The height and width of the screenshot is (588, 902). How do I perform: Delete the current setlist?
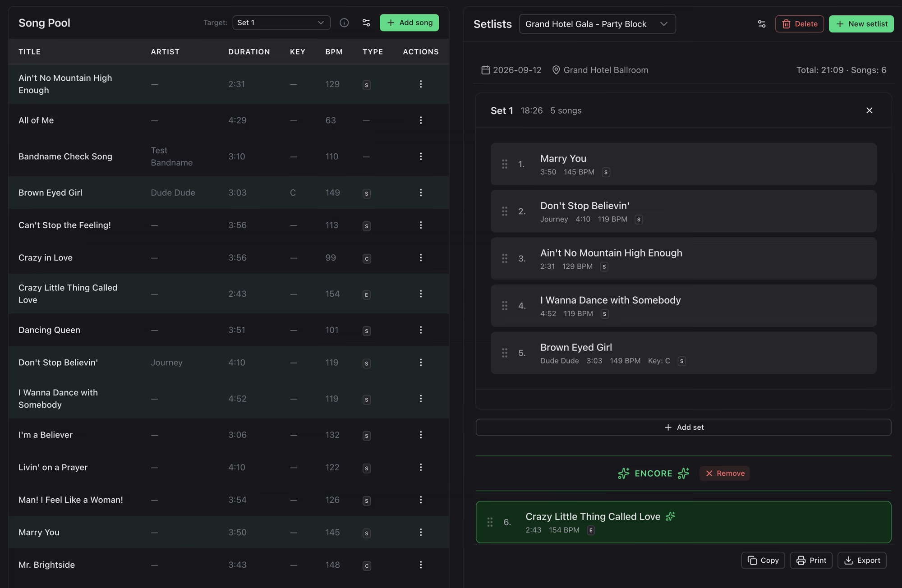[799, 24]
